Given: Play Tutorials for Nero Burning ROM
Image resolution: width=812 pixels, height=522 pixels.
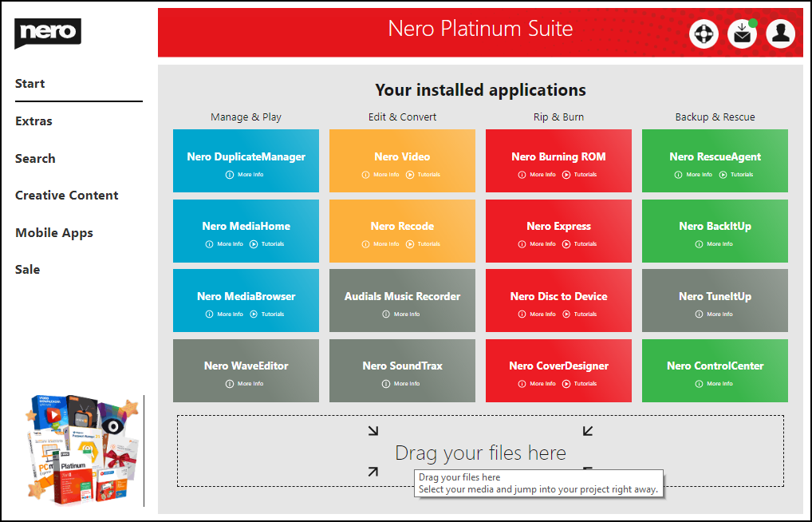Looking at the screenshot, I should click(579, 175).
